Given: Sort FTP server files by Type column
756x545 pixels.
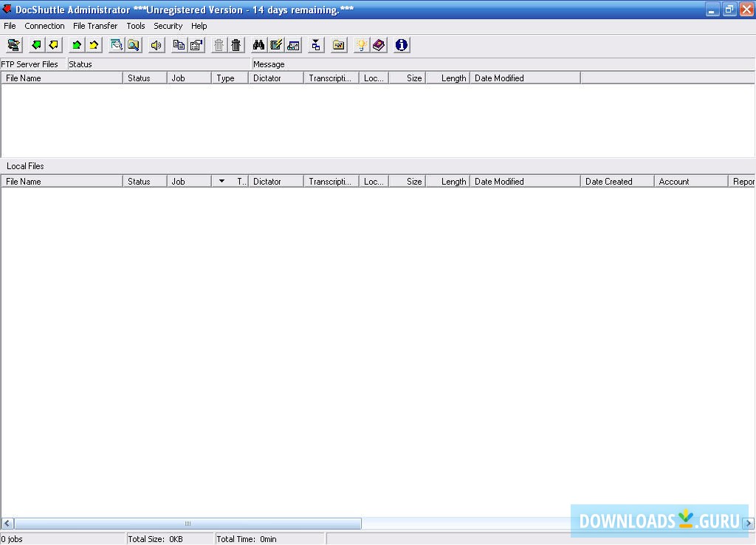Looking at the screenshot, I should click(230, 78).
